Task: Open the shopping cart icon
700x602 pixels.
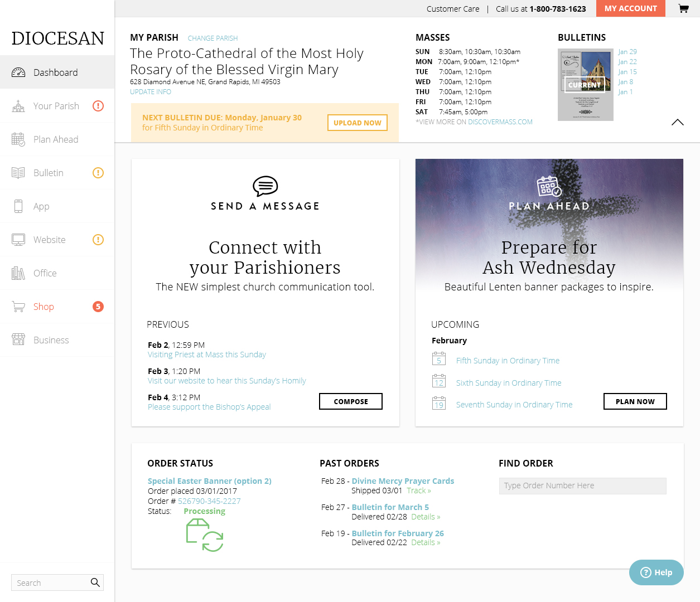Action: tap(683, 8)
